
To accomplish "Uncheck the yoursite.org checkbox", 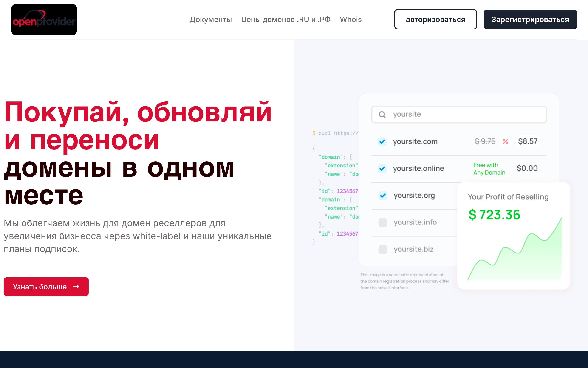I will coord(383,195).
